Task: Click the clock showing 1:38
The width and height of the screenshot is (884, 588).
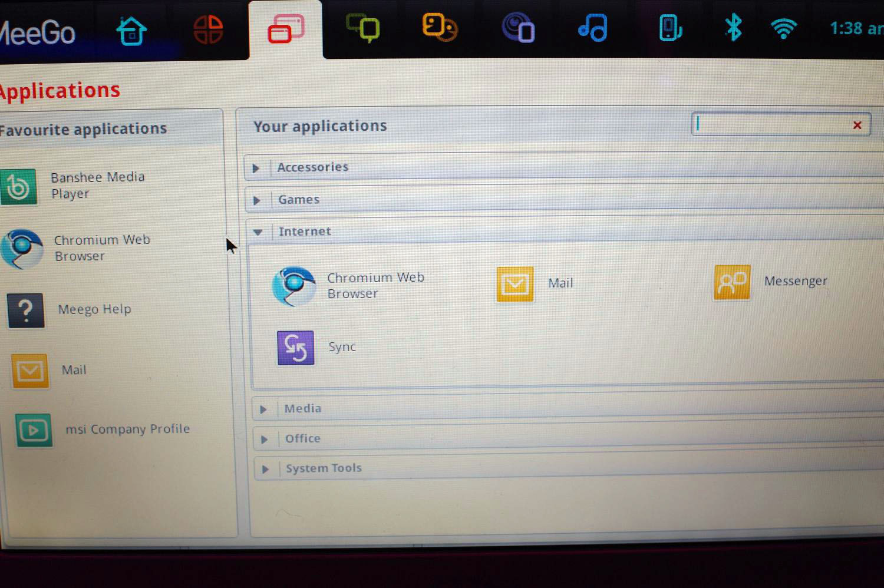Action: [x=856, y=28]
